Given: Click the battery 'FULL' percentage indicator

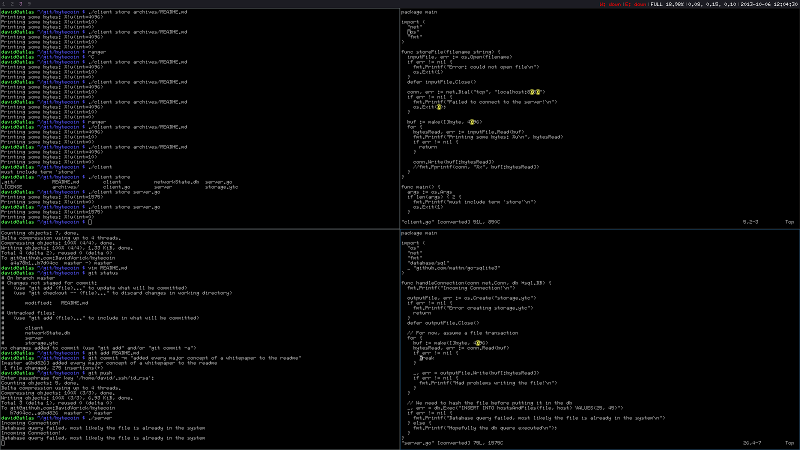Looking at the screenshot, I should pos(667,4).
